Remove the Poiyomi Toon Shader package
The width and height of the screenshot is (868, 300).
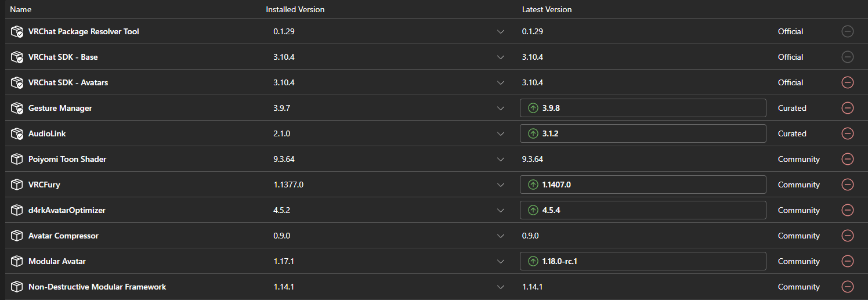point(847,159)
